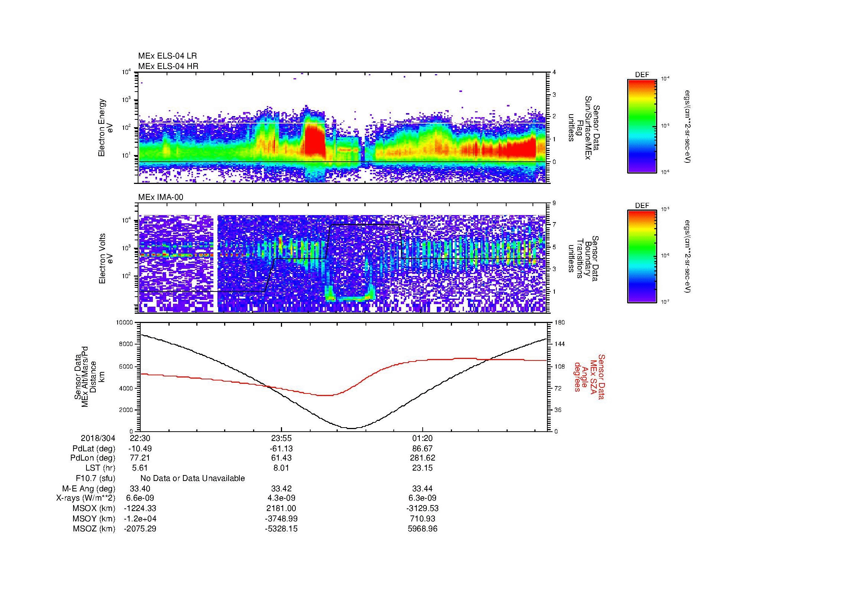Click the 'Electron Volts eV' axis label
Screen dimensions: 868x613
105,258
